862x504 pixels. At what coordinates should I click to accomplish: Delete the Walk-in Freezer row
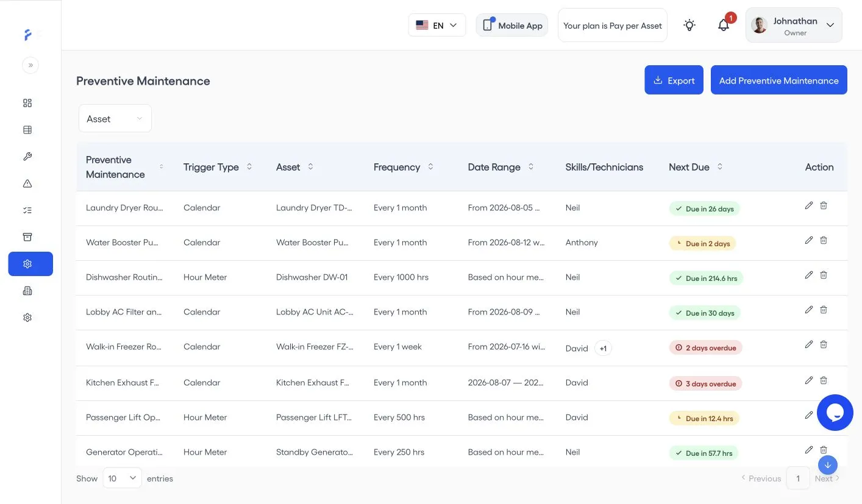(x=824, y=344)
